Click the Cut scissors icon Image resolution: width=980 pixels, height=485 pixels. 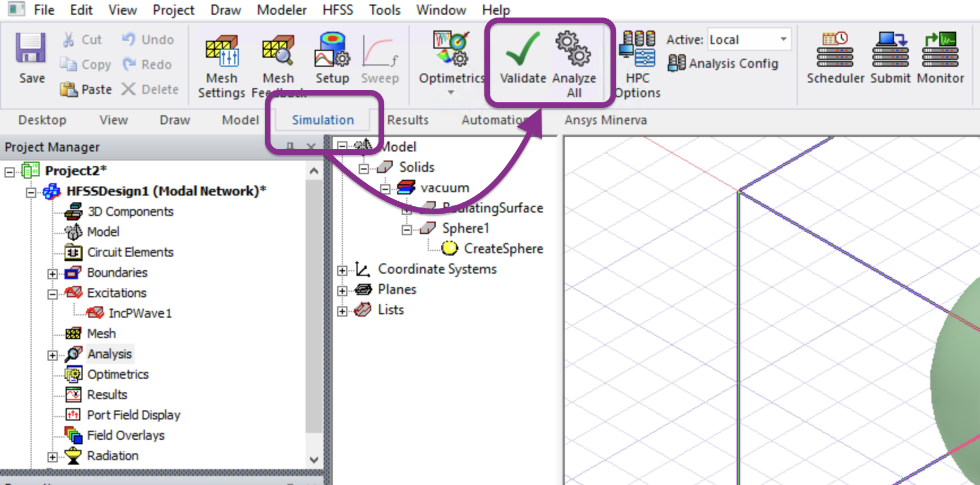click(x=69, y=40)
